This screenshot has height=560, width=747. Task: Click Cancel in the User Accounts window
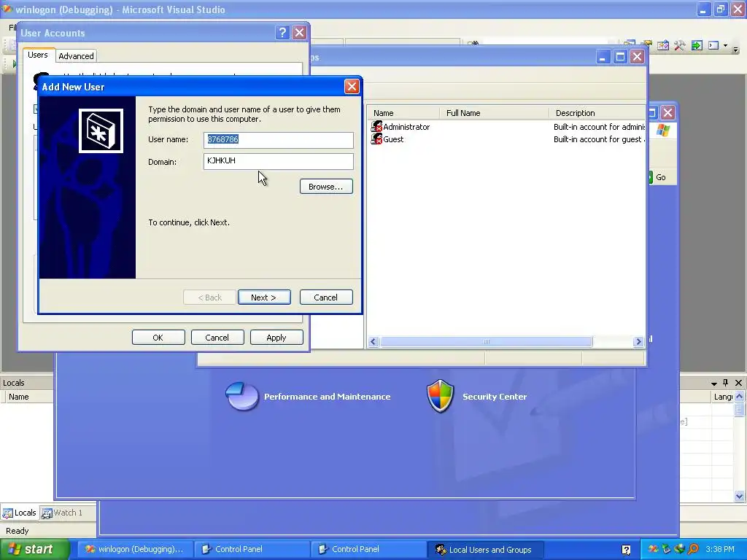click(217, 337)
